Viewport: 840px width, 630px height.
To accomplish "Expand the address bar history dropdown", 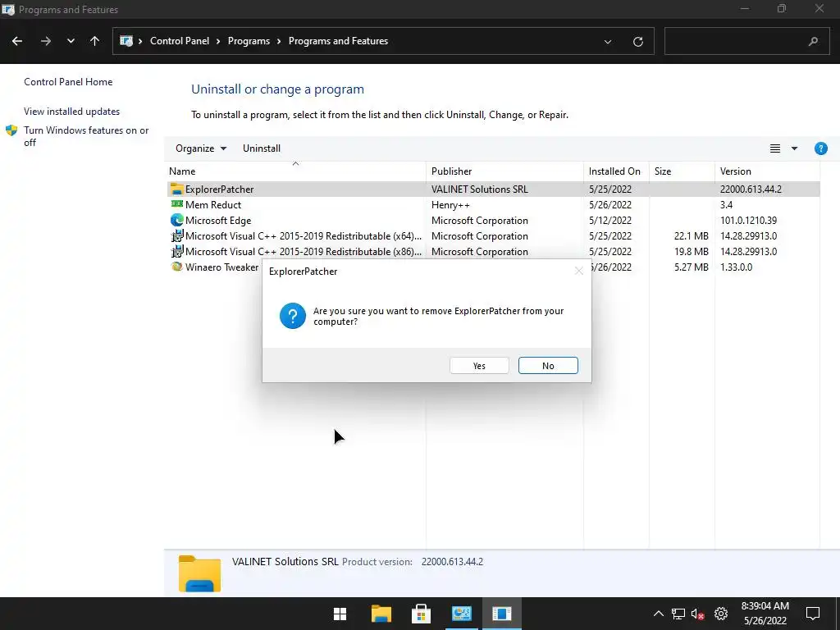I will (x=608, y=41).
